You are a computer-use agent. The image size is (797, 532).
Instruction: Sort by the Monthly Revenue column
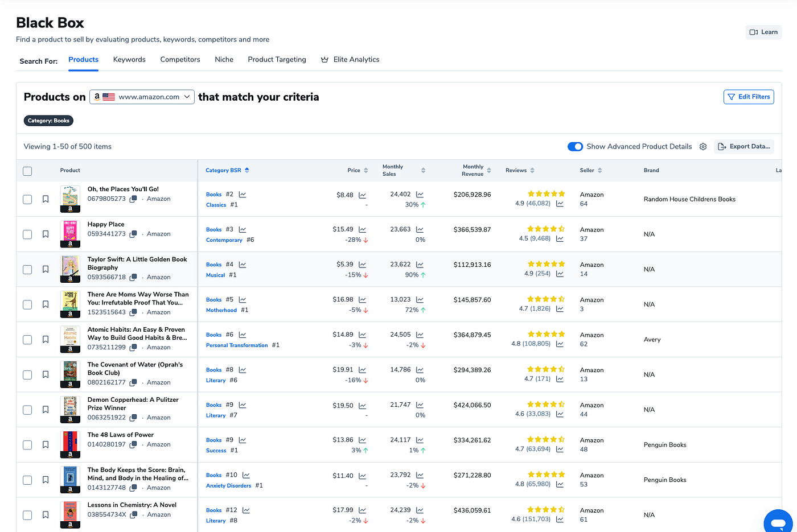click(x=476, y=170)
